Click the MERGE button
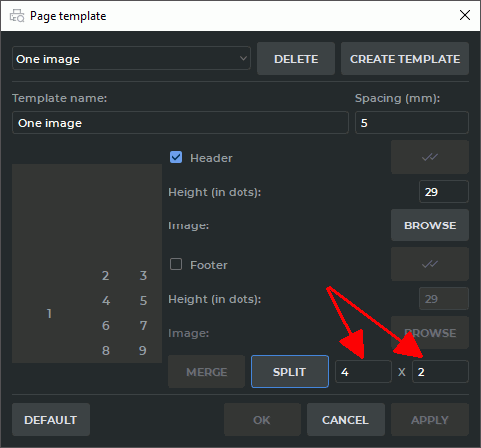This screenshot has height=448, width=481. point(207,372)
